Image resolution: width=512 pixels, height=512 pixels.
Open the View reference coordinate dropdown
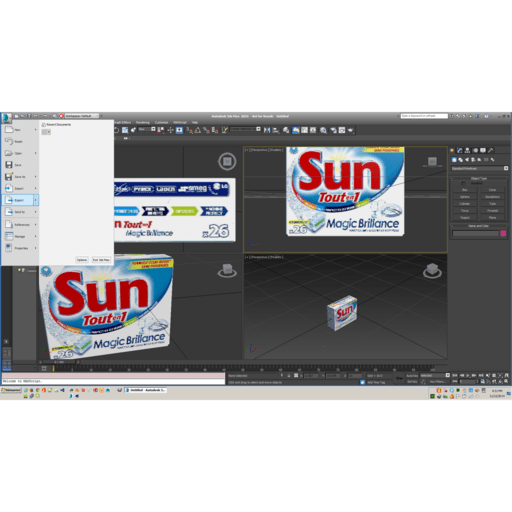[x=147, y=129]
